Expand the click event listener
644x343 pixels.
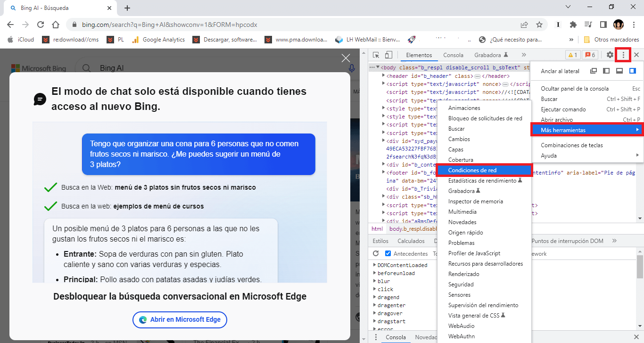(x=375, y=289)
